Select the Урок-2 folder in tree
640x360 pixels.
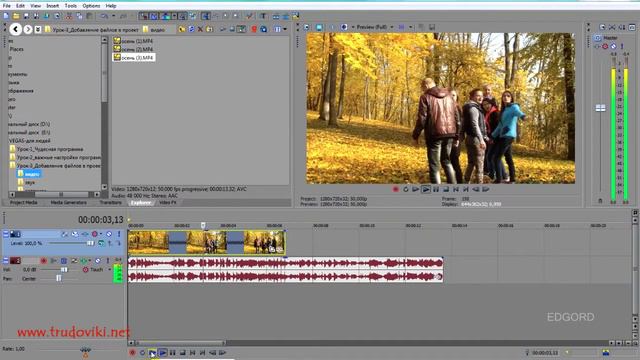[55, 158]
